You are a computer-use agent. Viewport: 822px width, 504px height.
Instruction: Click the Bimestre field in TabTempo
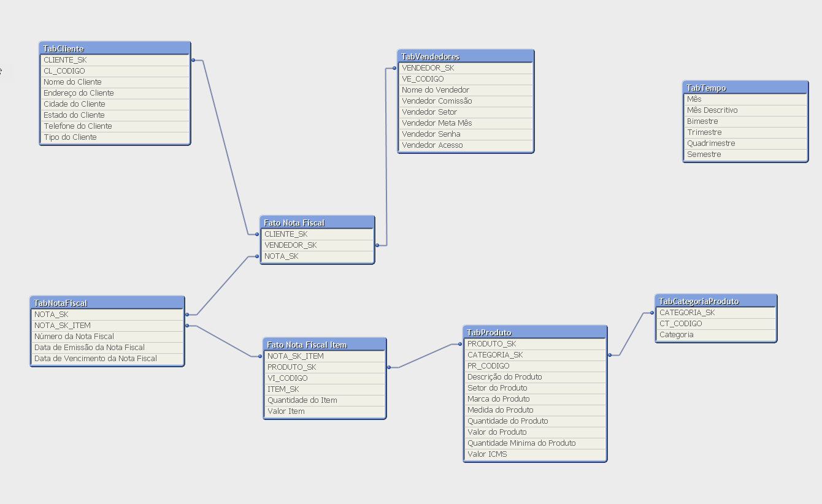coord(745,121)
